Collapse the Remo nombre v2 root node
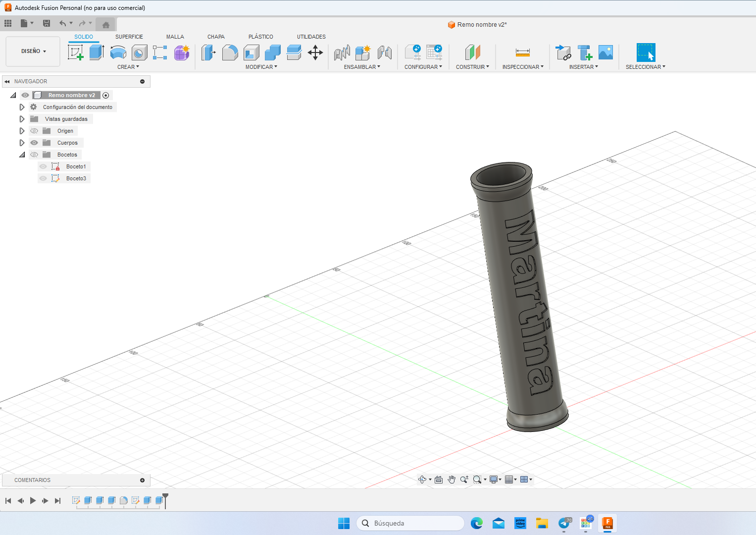 pyautogui.click(x=13, y=95)
